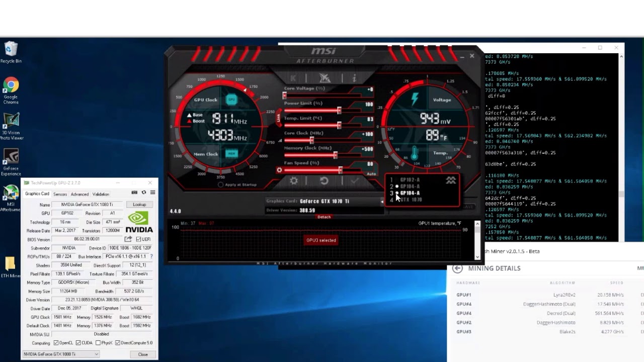Screen dimensions: 644x362
Task: Select GPU 4 GTX 1070 in the list
Action: [x=410, y=200]
